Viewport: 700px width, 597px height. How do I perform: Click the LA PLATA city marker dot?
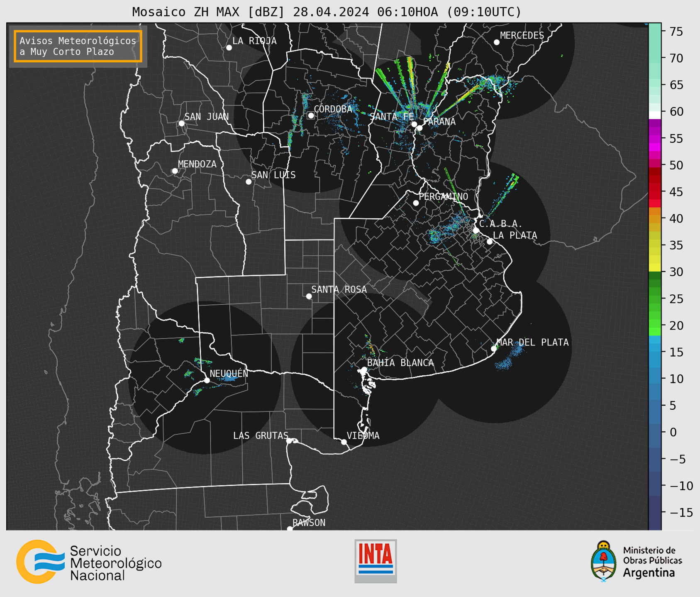[x=490, y=242]
